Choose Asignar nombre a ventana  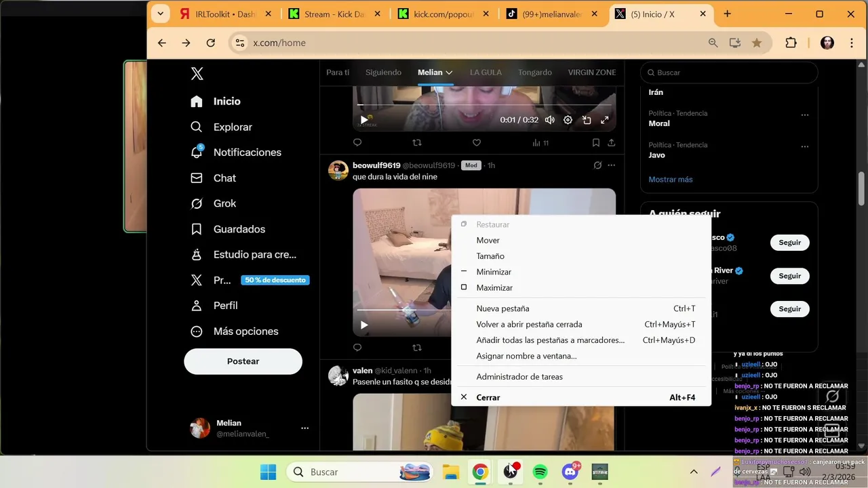coord(581,356)
